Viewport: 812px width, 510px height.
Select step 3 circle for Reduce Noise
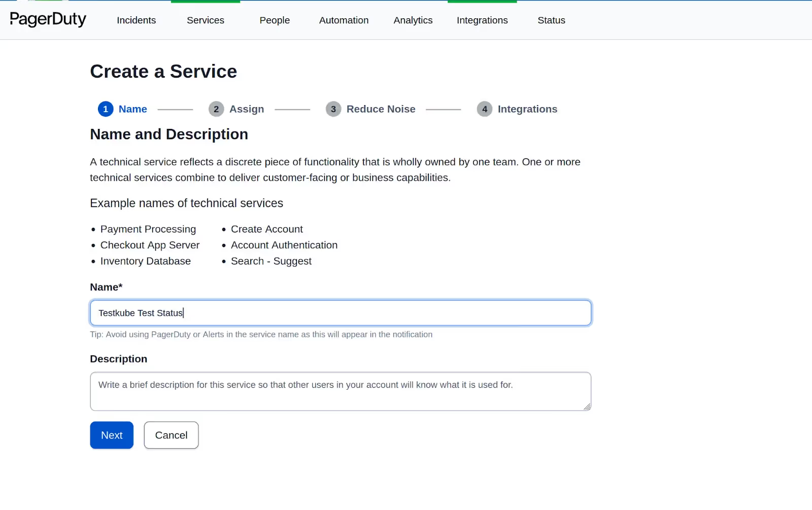(333, 109)
